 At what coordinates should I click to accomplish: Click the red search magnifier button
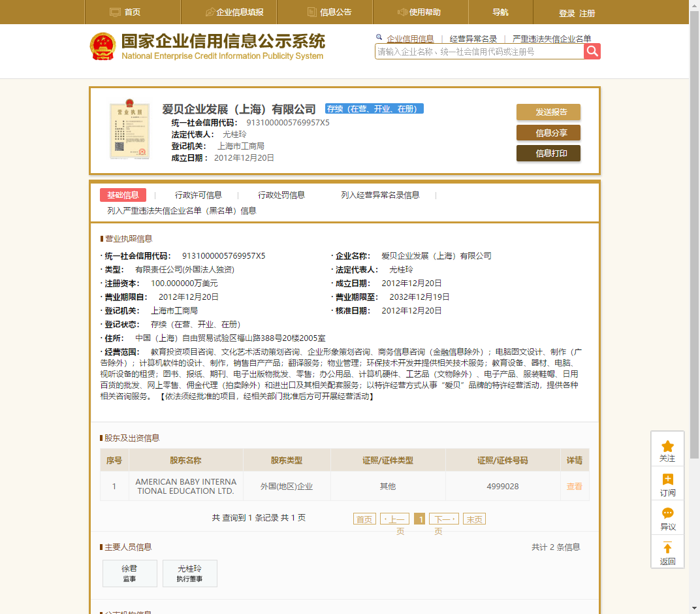(592, 52)
